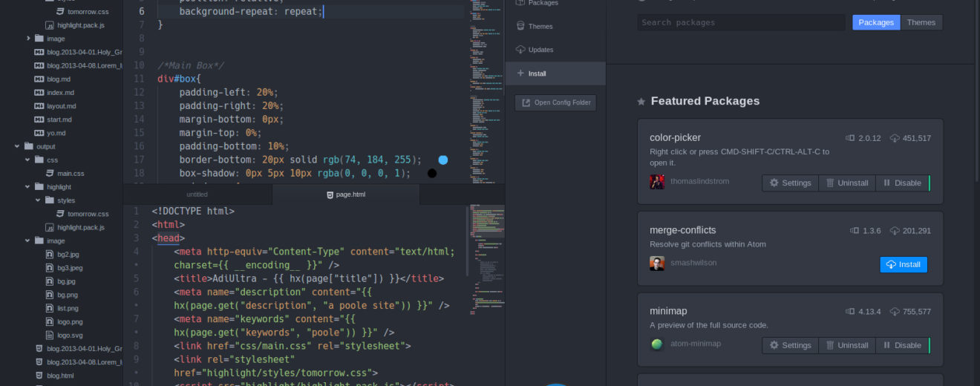The width and height of the screenshot is (980, 386).
Task: Click the Updates cloud icon in settings sidebar
Action: point(520,50)
